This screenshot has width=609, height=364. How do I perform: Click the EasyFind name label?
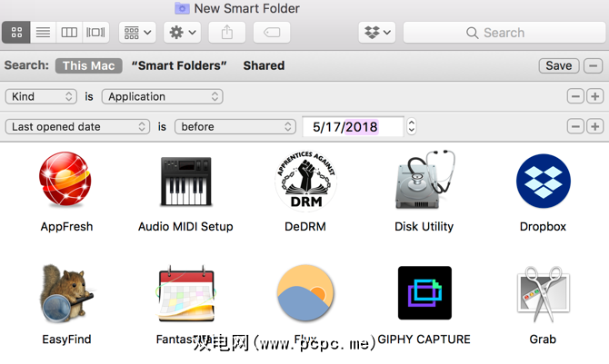tap(66, 339)
